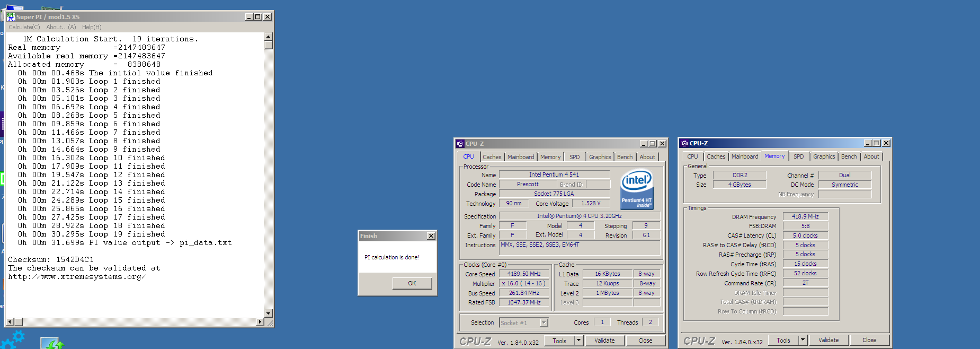Click the Core Voltage 1.528 V value
980x349 pixels.
591,204
